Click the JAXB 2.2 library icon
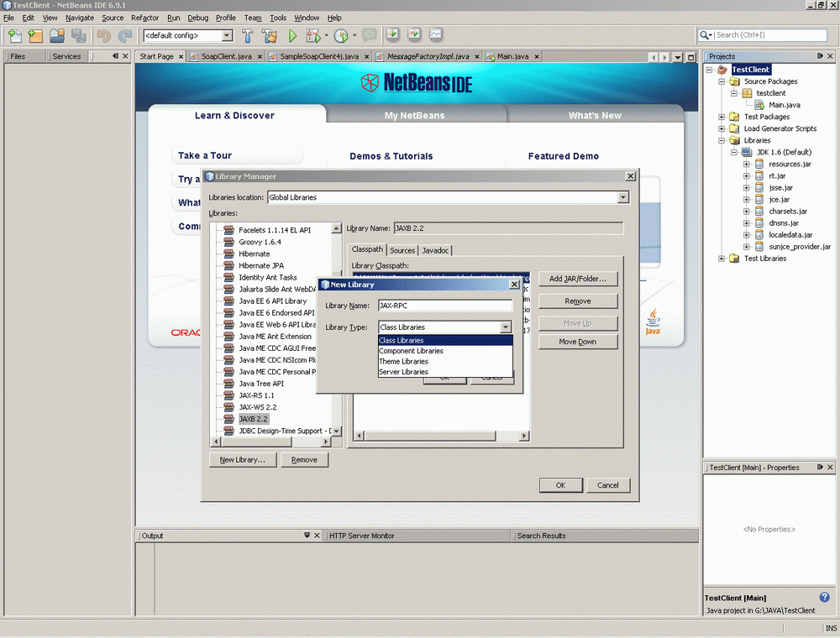Viewport: 840px width, 638px height. click(228, 419)
